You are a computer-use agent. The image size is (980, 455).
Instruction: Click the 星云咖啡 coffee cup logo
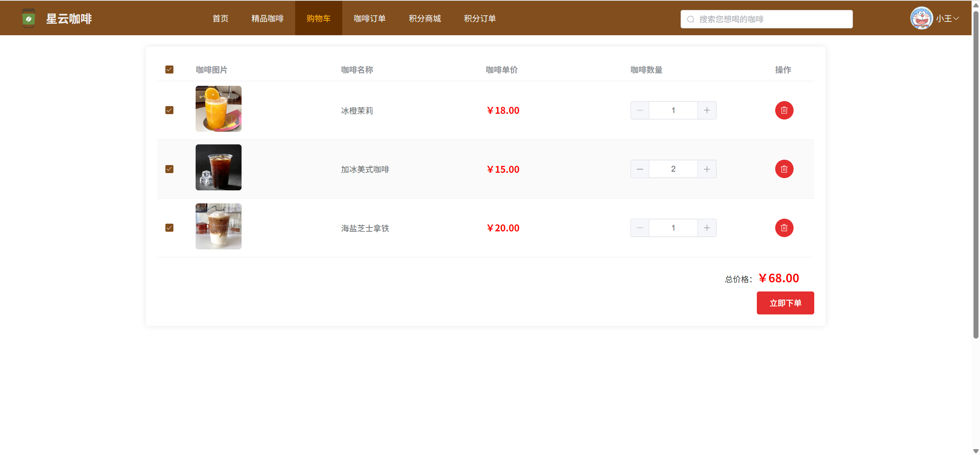tap(29, 18)
